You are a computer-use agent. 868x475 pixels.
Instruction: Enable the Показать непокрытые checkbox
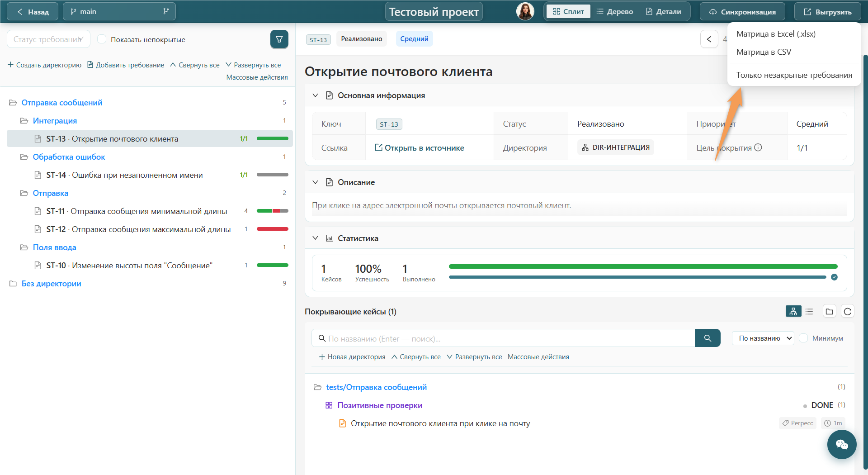click(x=102, y=39)
